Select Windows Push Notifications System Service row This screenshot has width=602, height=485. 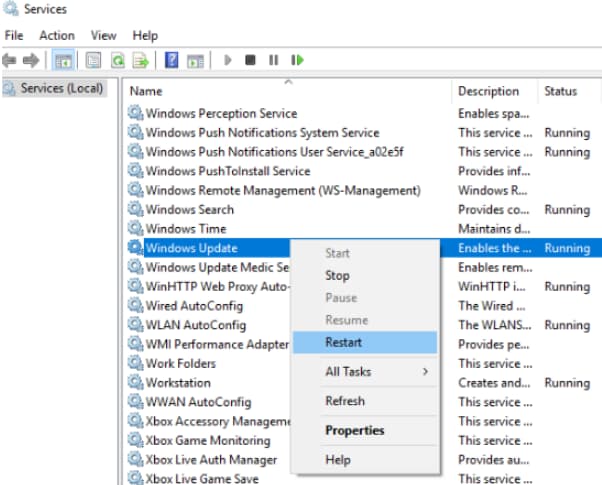(262, 132)
